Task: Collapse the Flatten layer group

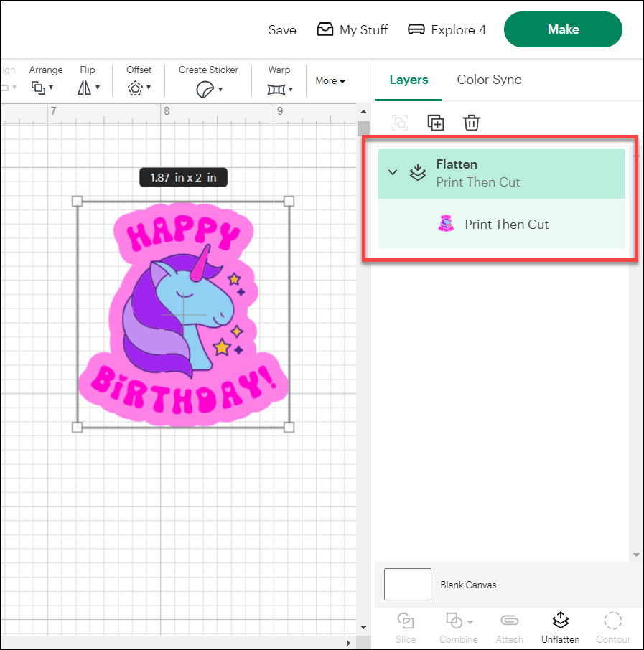Action: tap(393, 173)
